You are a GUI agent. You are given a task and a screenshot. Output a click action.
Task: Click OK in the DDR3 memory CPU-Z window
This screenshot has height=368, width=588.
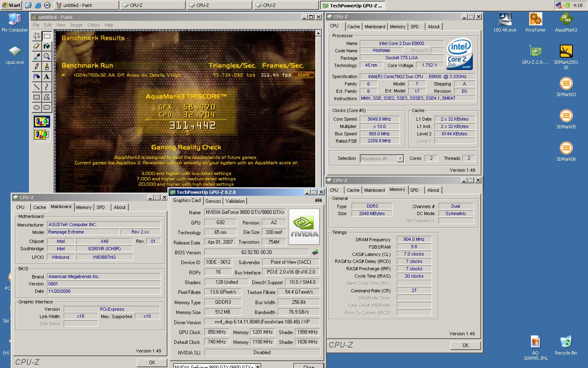coord(465,346)
